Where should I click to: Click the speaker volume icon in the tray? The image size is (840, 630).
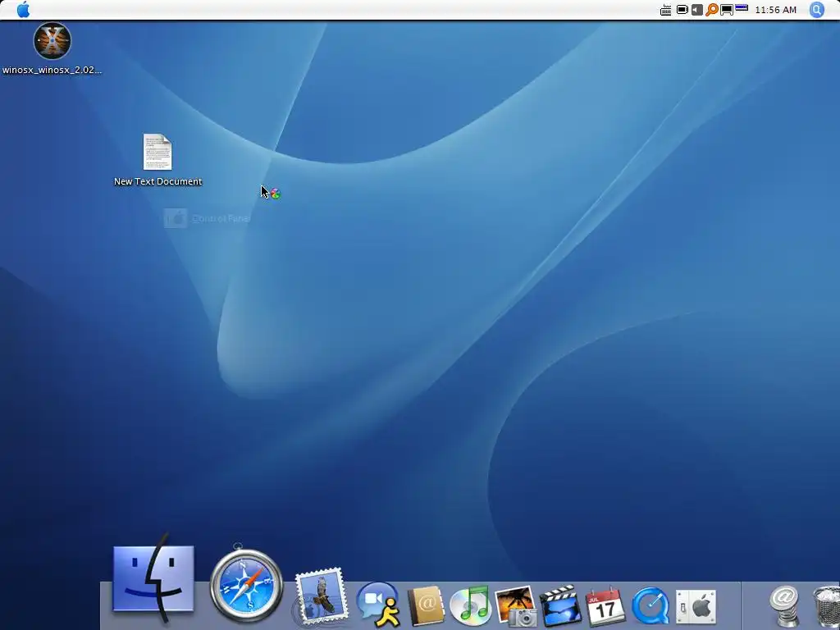pos(697,10)
